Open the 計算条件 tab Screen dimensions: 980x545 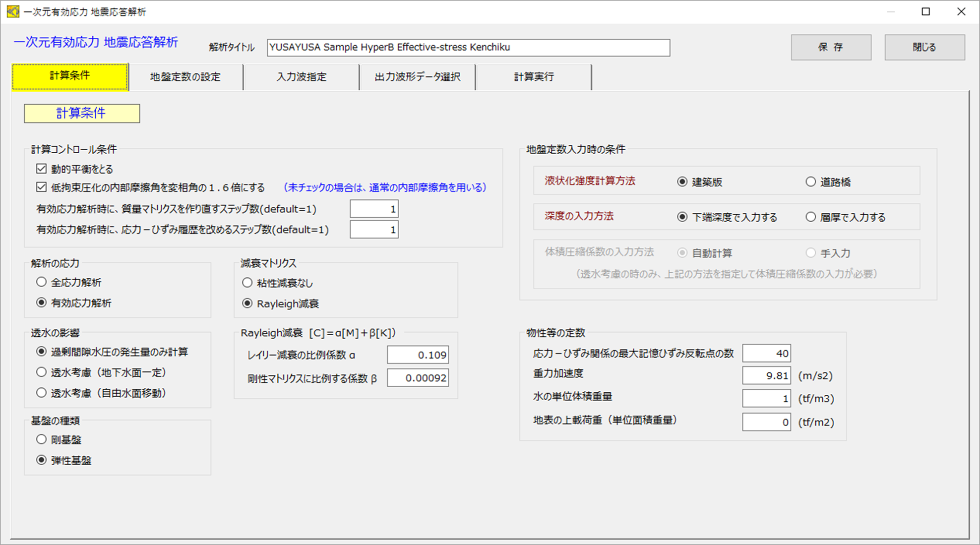70,76
